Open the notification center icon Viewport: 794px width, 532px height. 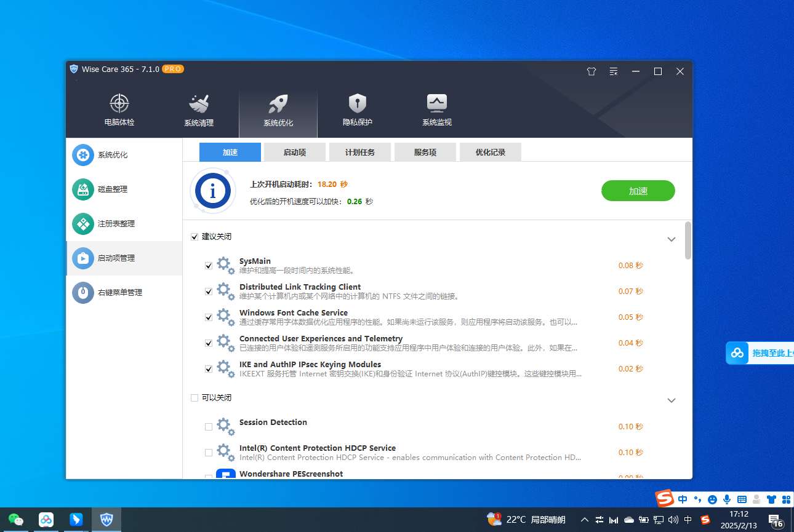(776, 520)
